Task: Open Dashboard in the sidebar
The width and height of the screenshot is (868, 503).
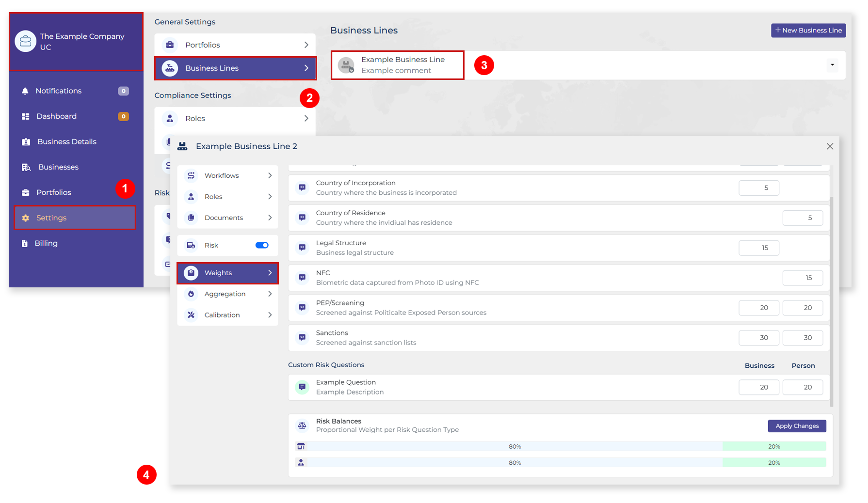Action: click(75, 116)
